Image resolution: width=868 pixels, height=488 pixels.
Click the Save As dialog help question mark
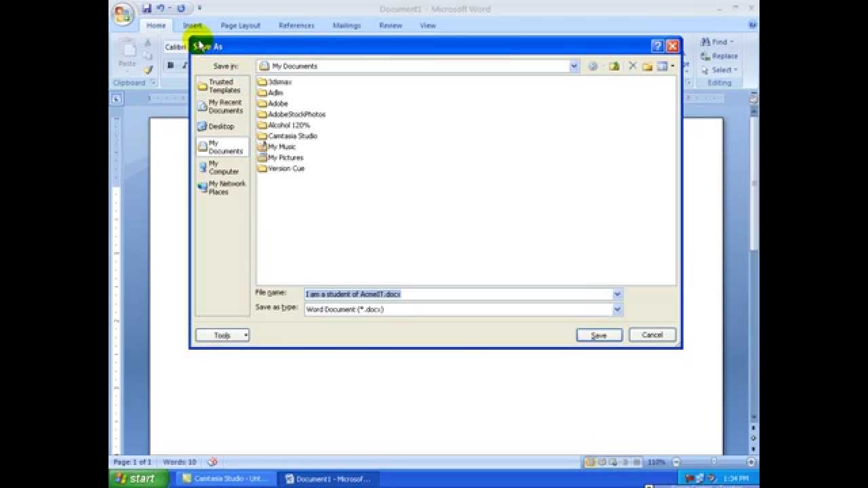pyautogui.click(x=657, y=46)
